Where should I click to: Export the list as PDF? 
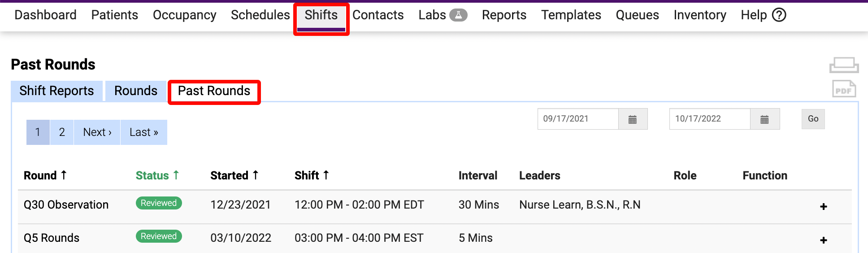tap(844, 89)
